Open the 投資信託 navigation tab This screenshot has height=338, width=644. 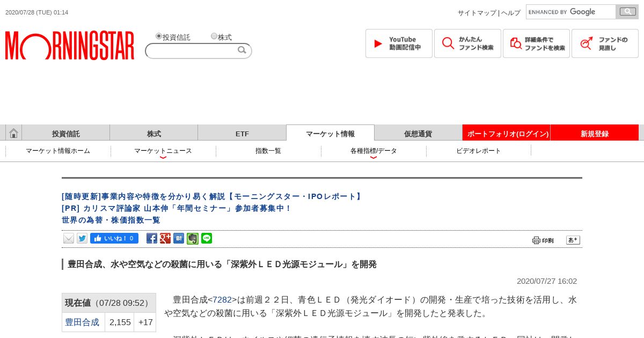[66, 134]
